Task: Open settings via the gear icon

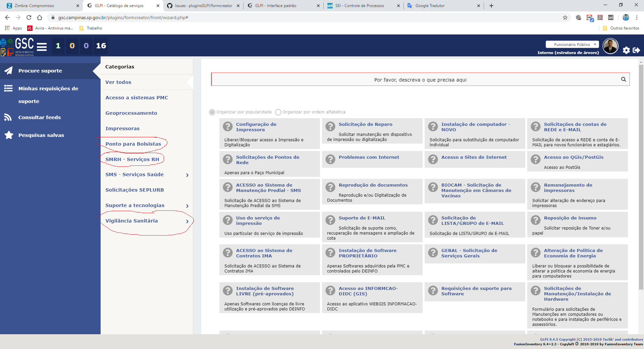Action: click(x=626, y=51)
